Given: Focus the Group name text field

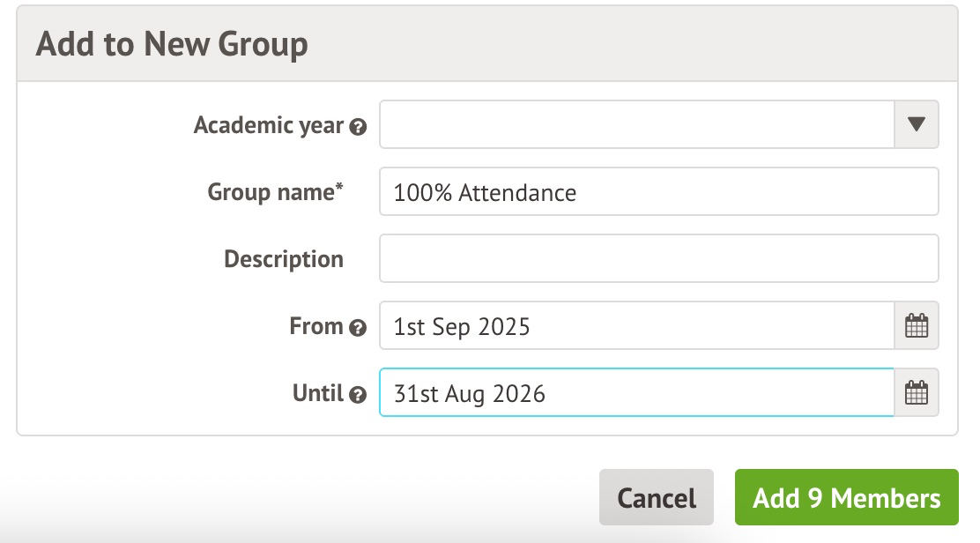Looking at the screenshot, I should tap(658, 192).
